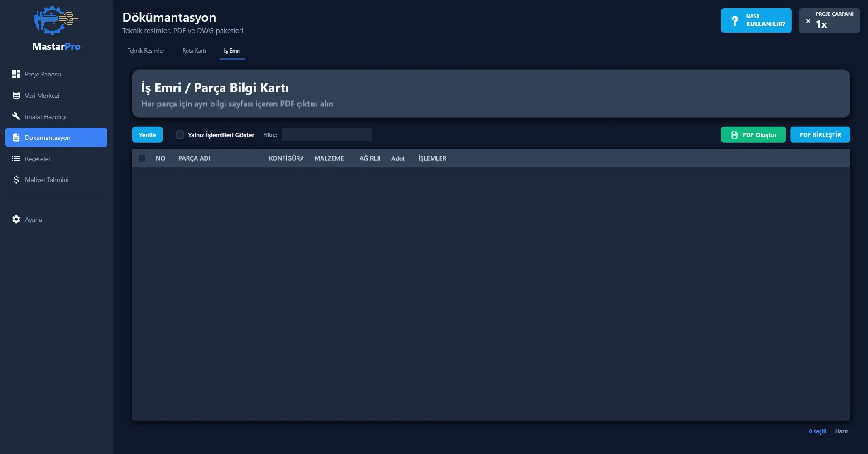Enable Yalnız İşlemlileri Göster checkbox
This screenshot has width=868, height=454.
click(x=180, y=134)
